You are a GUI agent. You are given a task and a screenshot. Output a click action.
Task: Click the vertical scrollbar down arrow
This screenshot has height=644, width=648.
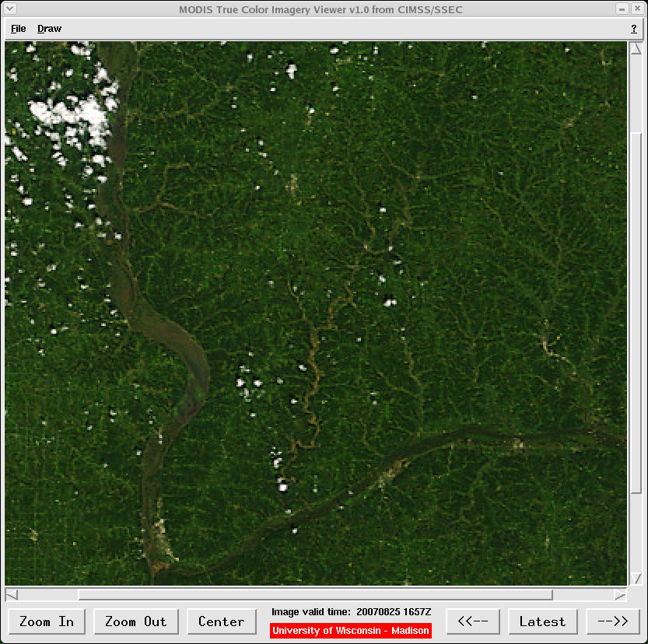636,579
